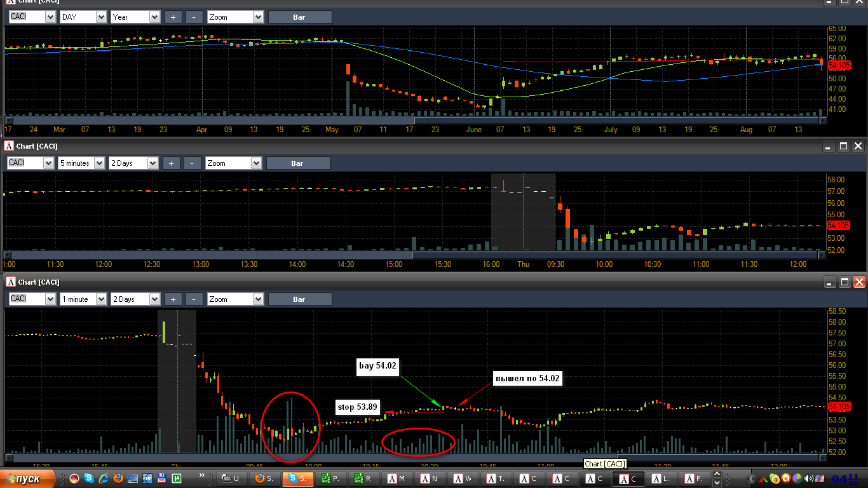Image resolution: width=868 pixels, height=488 pixels.
Task: Click the blue floppy disk quick launch icon
Action: point(162,478)
